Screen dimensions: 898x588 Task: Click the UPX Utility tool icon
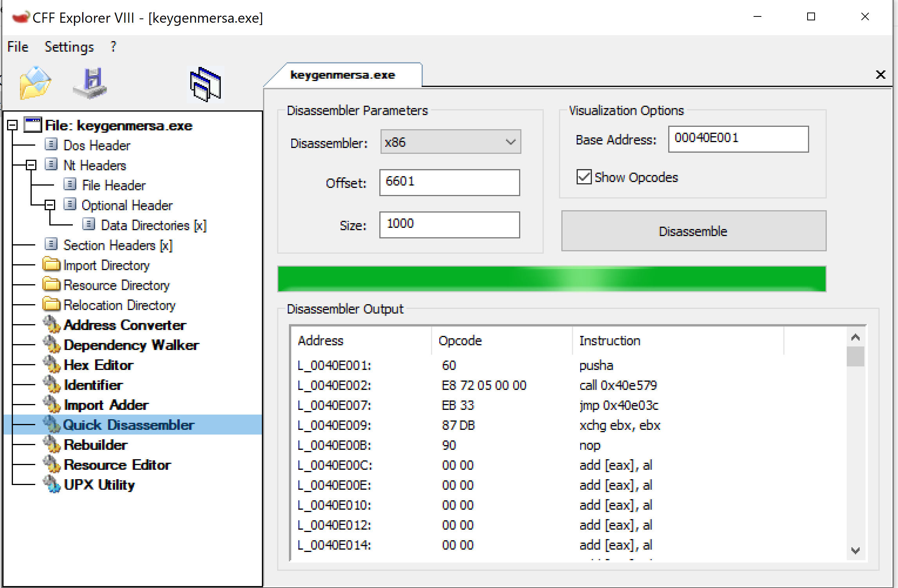(x=52, y=484)
